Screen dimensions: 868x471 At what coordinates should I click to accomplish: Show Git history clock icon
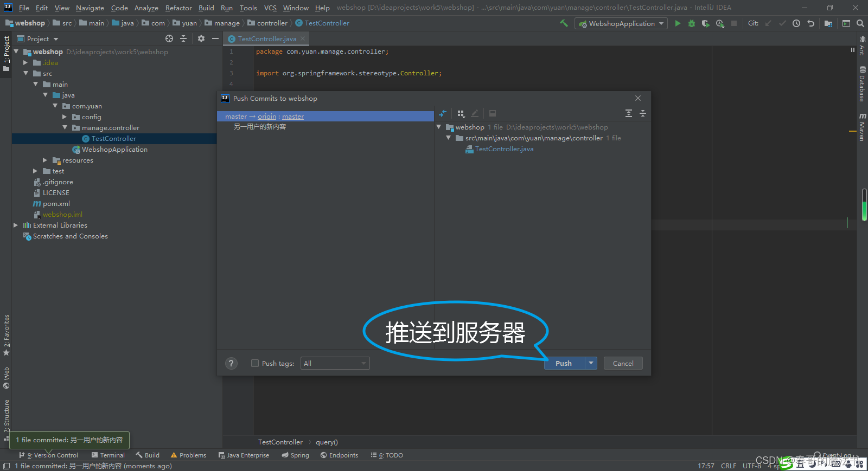click(x=796, y=23)
